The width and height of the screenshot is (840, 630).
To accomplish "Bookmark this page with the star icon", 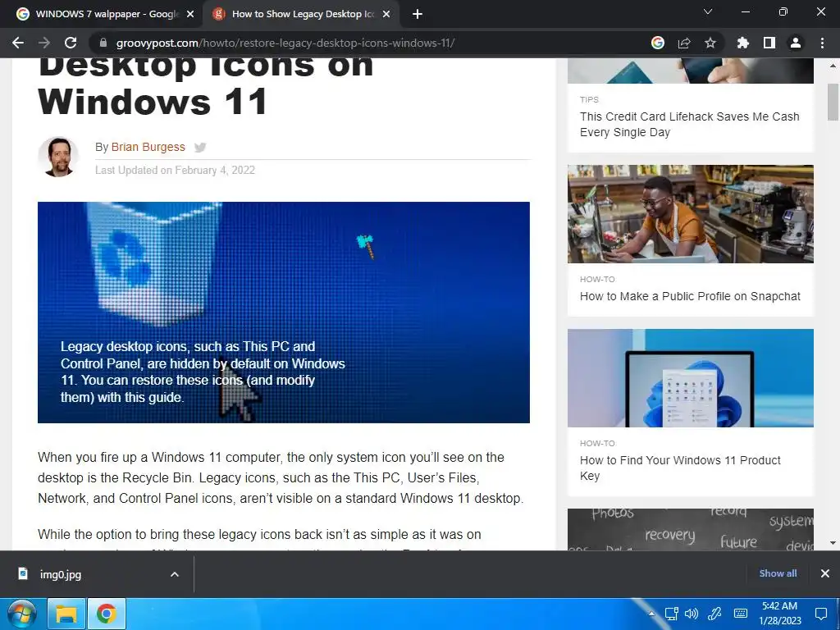I will pos(710,43).
